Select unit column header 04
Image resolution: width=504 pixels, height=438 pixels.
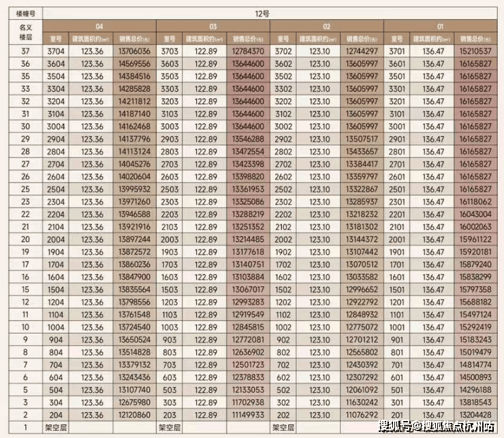coord(99,26)
